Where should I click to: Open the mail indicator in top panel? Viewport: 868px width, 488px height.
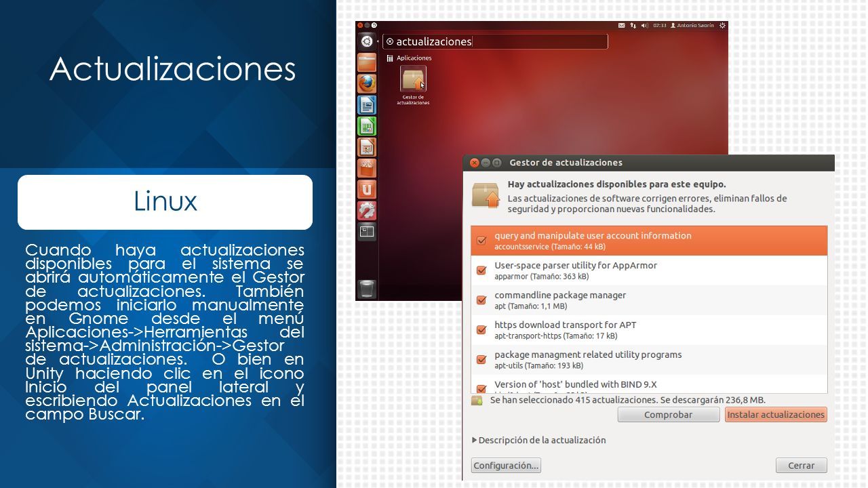(x=621, y=26)
